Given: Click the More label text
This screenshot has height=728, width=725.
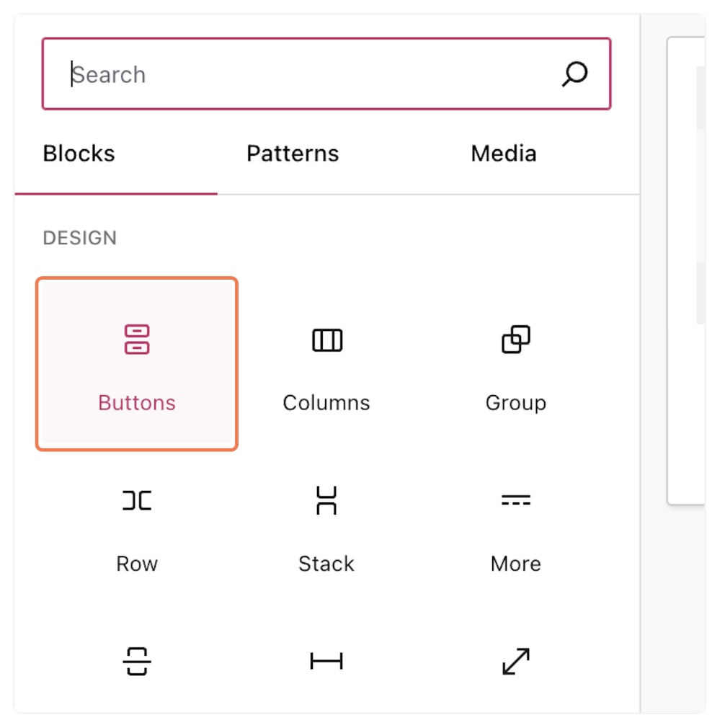Looking at the screenshot, I should [x=516, y=563].
